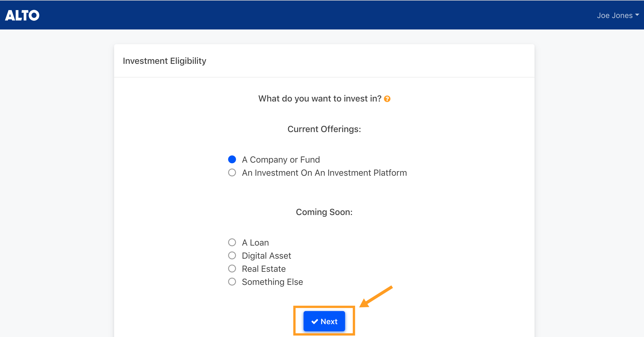Click the orange help question mark icon
This screenshot has height=337, width=644.
[x=387, y=99]
